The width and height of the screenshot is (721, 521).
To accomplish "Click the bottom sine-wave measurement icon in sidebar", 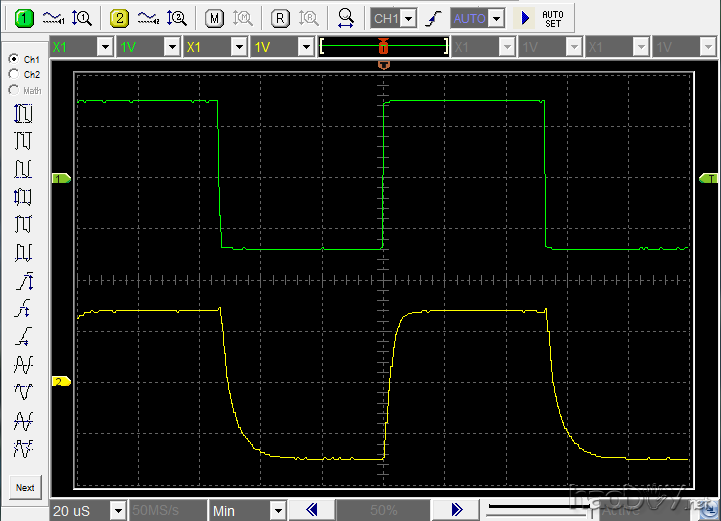I will [x=23, y=448].
